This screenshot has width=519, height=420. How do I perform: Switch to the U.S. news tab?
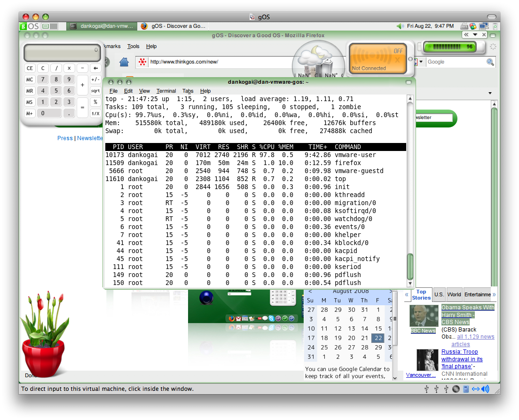439,294
